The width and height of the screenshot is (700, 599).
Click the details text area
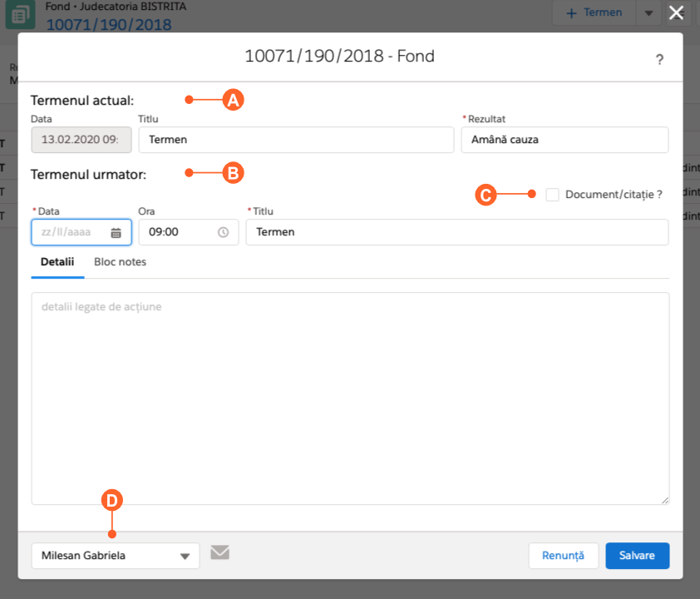(x=350, y=398)
